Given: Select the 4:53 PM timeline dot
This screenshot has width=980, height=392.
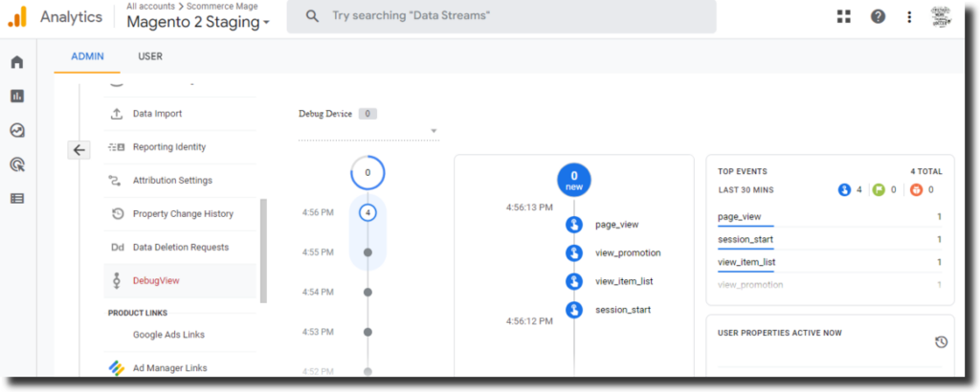Looking at the screenshot, I should click(x=367, y=332).
